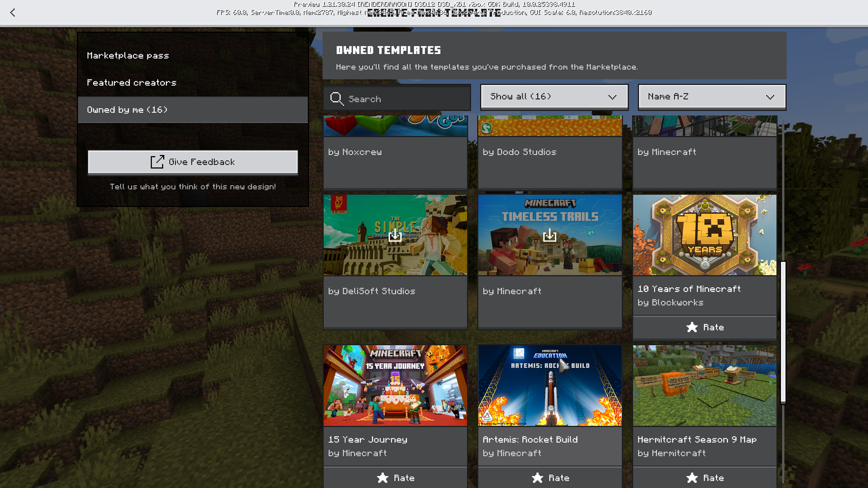Click the templates list scrollbar handle

(x=783, y=332)
